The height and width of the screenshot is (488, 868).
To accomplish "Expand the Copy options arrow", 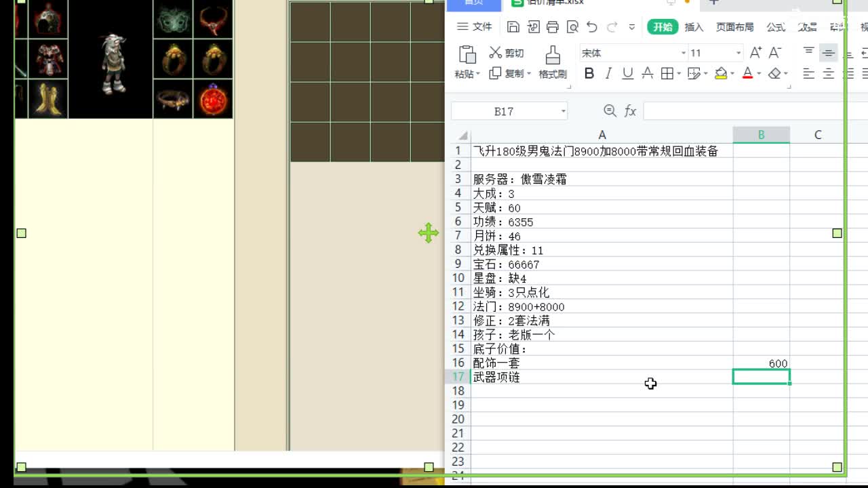I will 528,73.
